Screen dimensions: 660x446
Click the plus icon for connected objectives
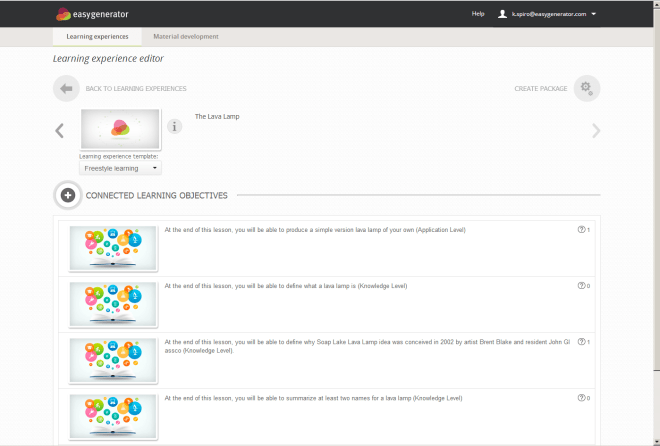(67, 195)
